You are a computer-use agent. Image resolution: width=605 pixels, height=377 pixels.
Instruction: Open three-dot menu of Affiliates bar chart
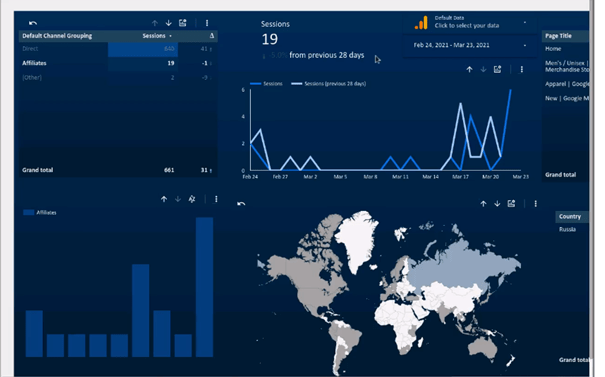[216, 199]
